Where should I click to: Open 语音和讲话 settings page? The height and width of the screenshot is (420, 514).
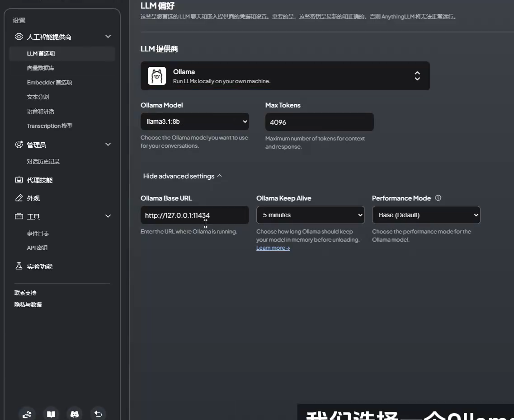click(41, 111)
